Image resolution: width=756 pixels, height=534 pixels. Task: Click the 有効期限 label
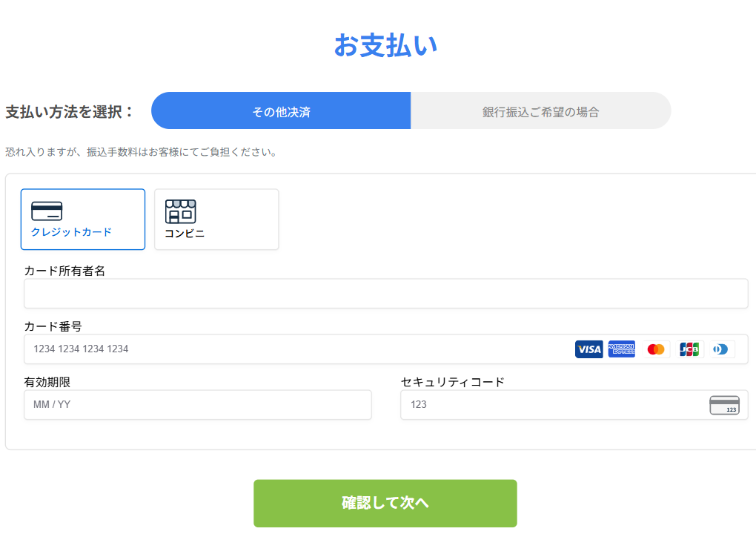pyautogui.click(x=47, y=382)
